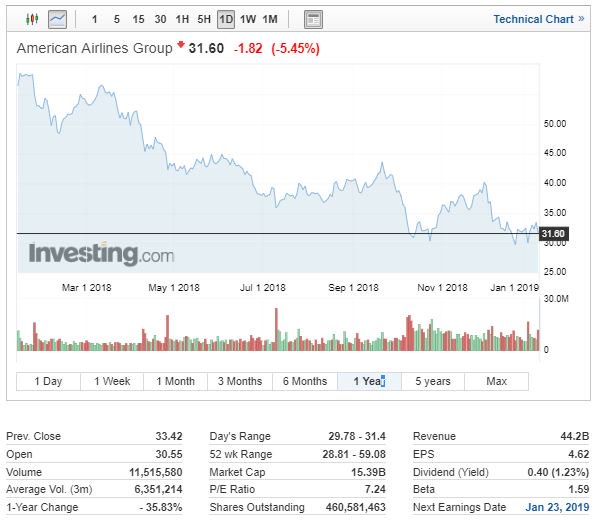Switch to the 1 Day range tab
The height and width of the screenshot is (529, 599).
(x=49, y=381)
